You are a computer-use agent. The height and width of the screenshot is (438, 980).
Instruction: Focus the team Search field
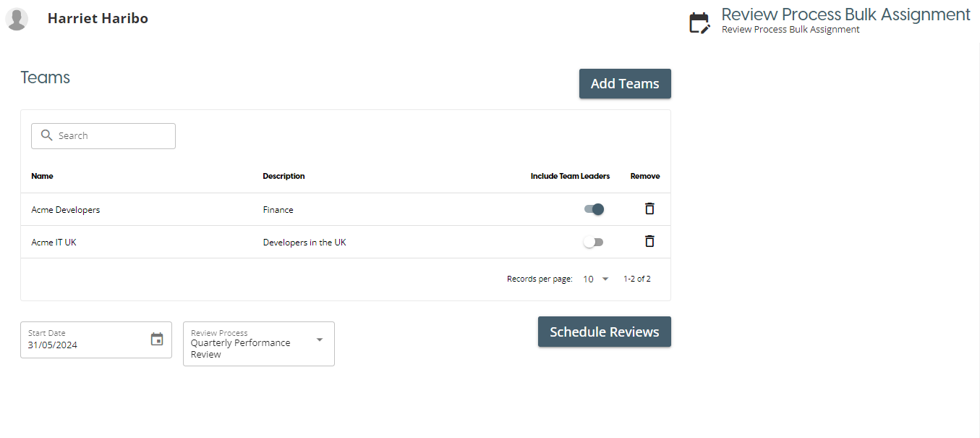tap(112, 135)
